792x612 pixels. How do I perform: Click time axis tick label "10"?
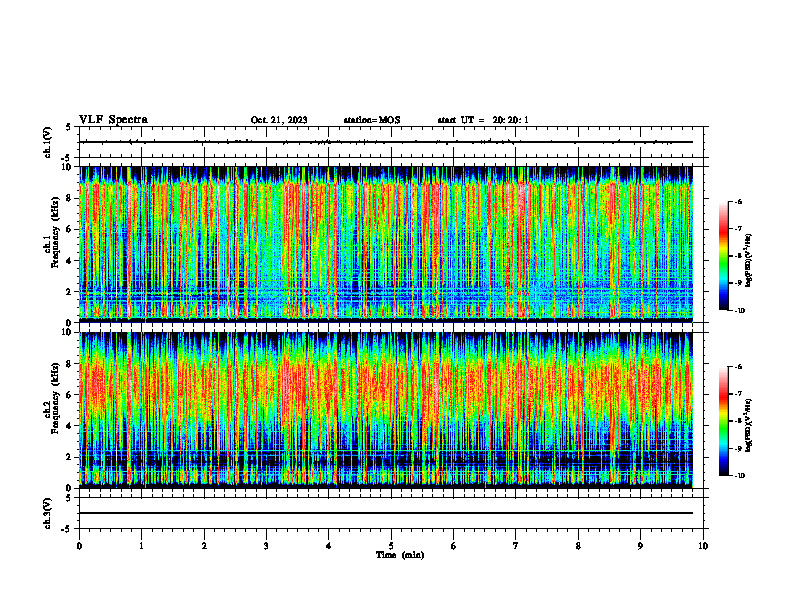point(703,546)
